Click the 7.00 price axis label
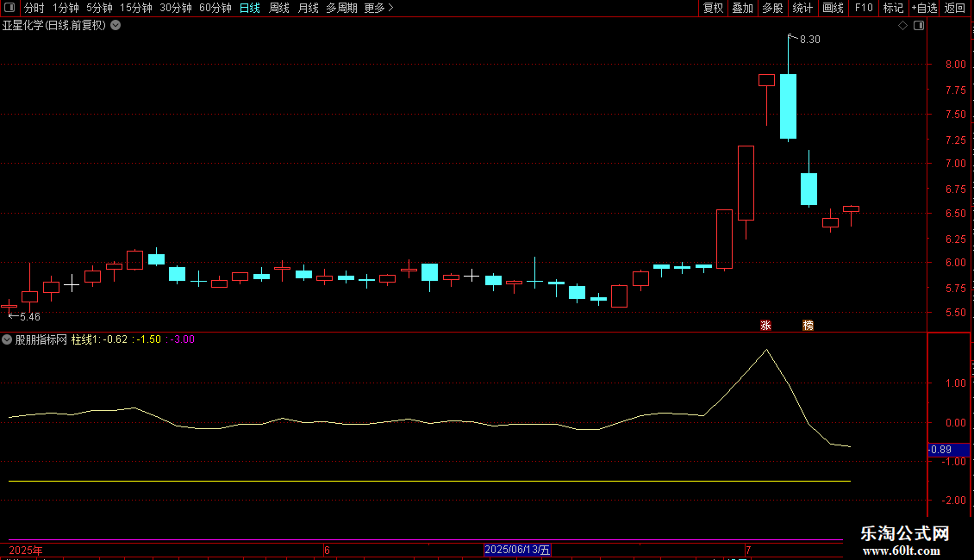 (x=955, y=164)
